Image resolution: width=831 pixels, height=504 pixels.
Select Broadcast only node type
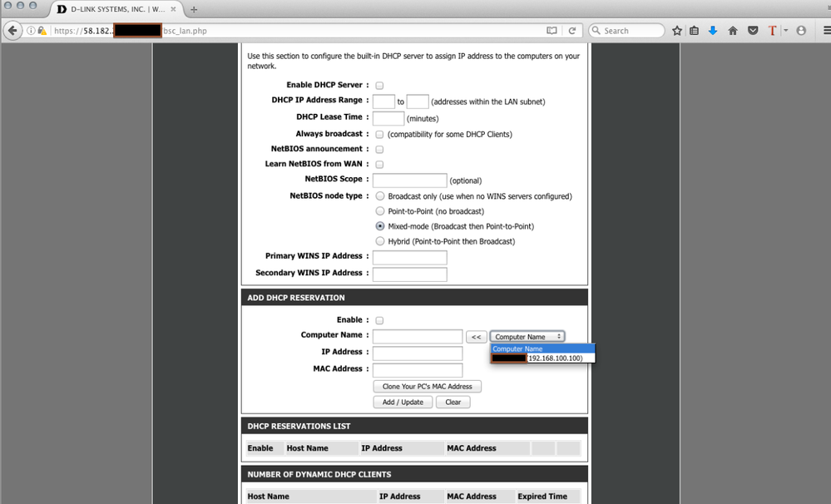(x=380, y=196)
